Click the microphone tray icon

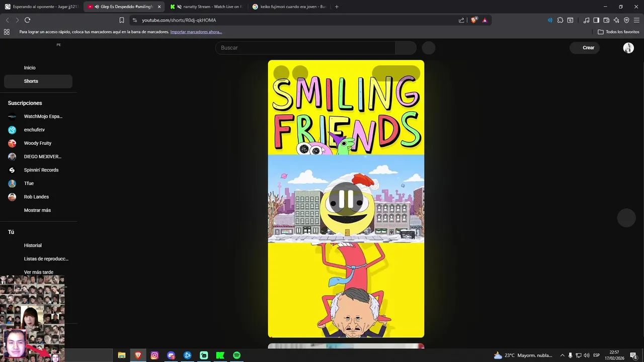tap(571, 355)
